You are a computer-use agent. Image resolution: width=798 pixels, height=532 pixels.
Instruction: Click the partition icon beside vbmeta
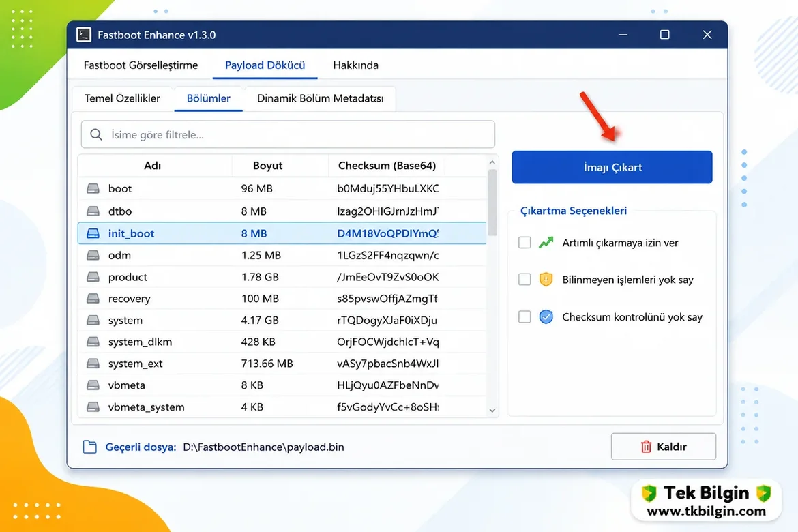(93, 385)
